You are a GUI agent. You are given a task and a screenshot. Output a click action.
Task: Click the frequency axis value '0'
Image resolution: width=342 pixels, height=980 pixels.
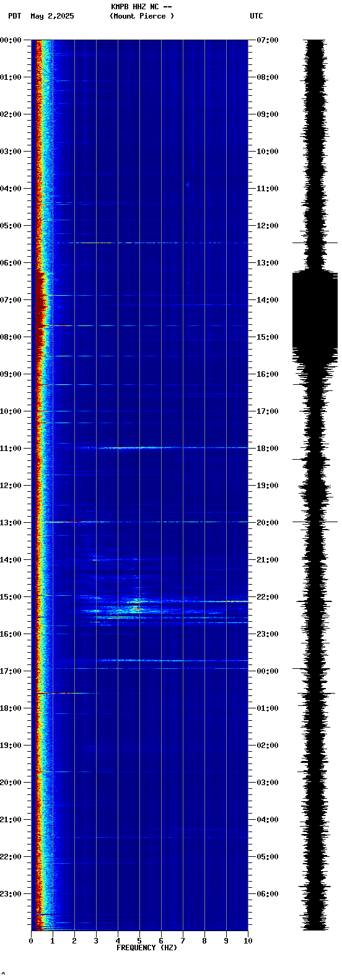(x=31, y=941)
